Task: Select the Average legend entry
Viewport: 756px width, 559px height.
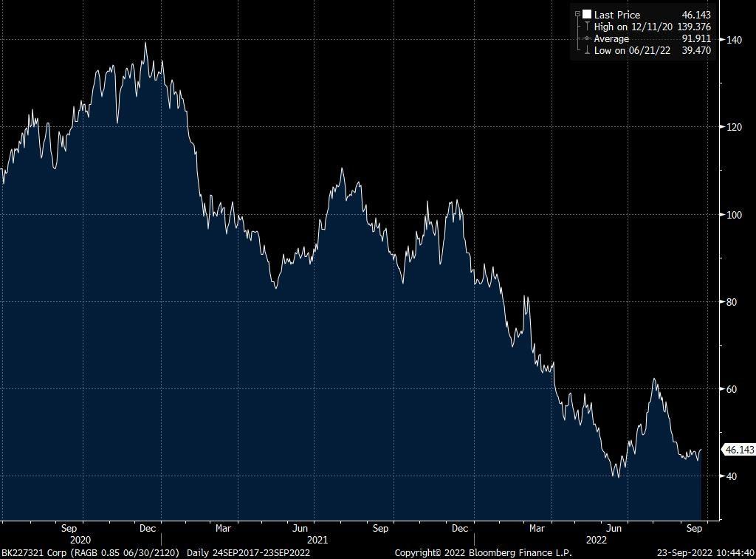Action: pos(611,38)
